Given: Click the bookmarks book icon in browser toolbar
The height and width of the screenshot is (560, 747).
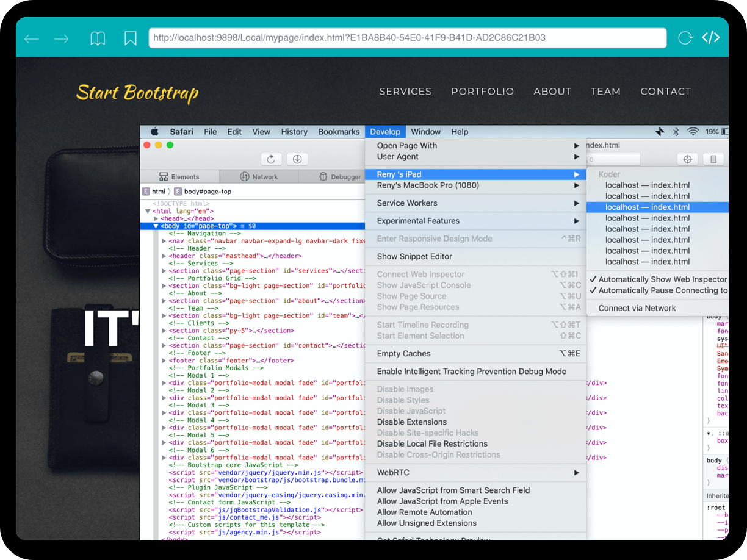Looking at the screenshot, I should point(97,37).
